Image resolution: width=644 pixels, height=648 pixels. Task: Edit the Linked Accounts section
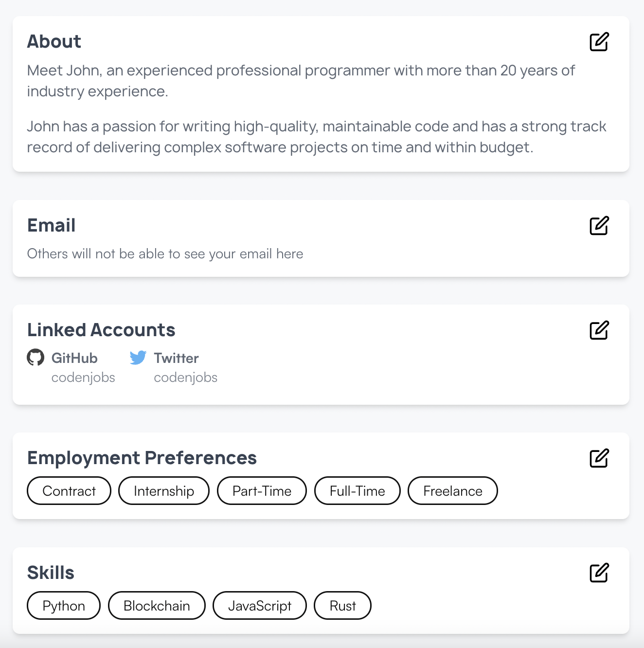tap(599, 330)
